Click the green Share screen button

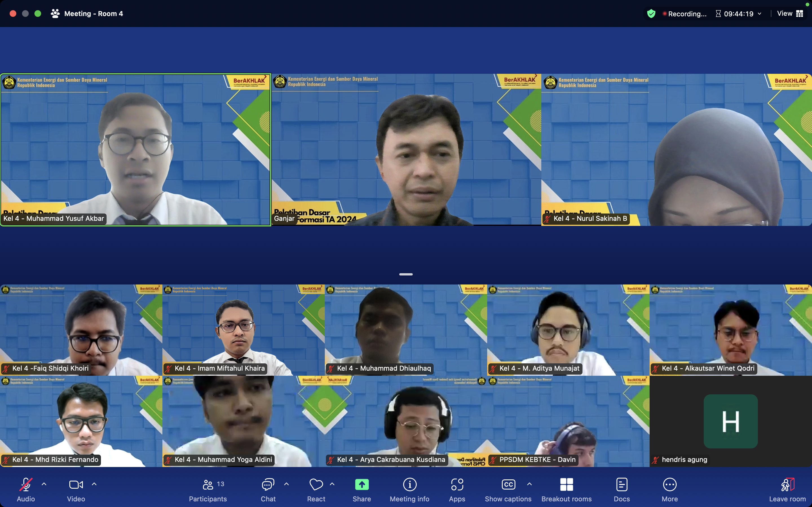[x=361, y=485]
